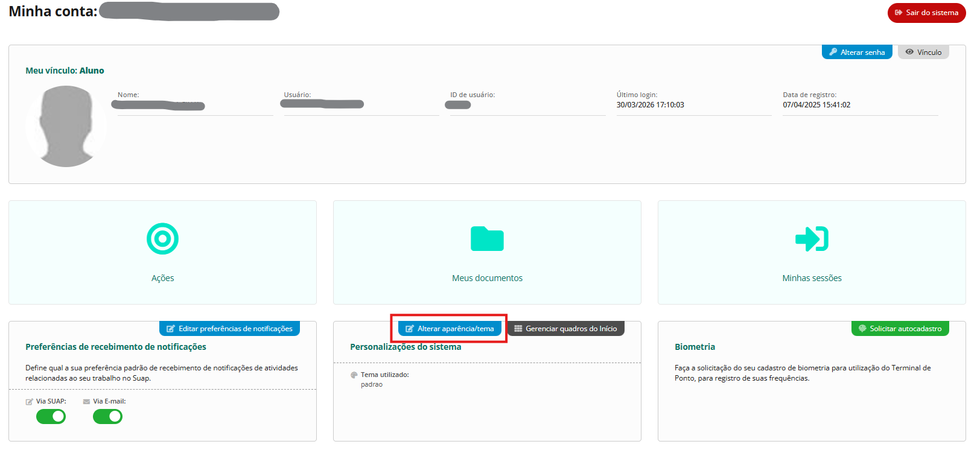Image resolution: width=980 pixels, height=453 pixels.
Task: Click the Minhas sessões login arrow icon
Action: click(812, 239)
